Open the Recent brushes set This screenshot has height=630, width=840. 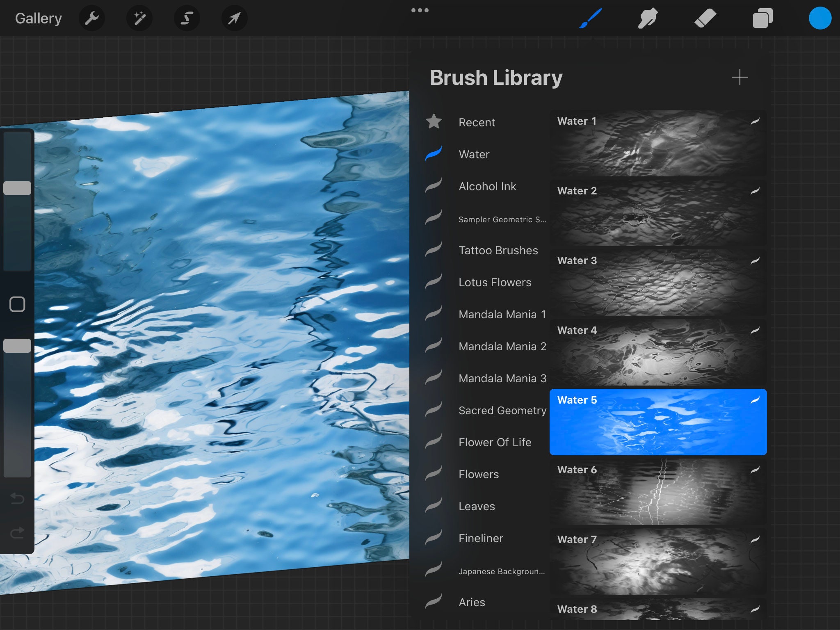pyautogui.click(x=477, y=122)
